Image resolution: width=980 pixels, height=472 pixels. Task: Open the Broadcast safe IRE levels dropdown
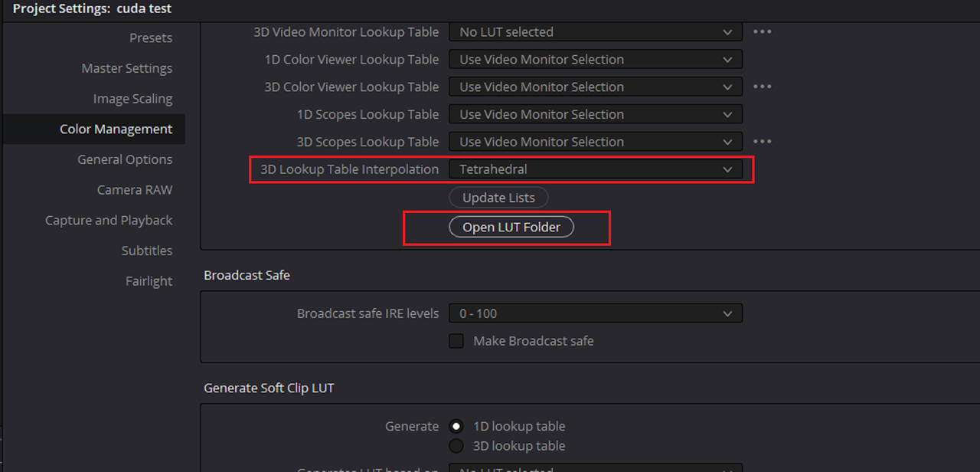[x=596, y=313]
